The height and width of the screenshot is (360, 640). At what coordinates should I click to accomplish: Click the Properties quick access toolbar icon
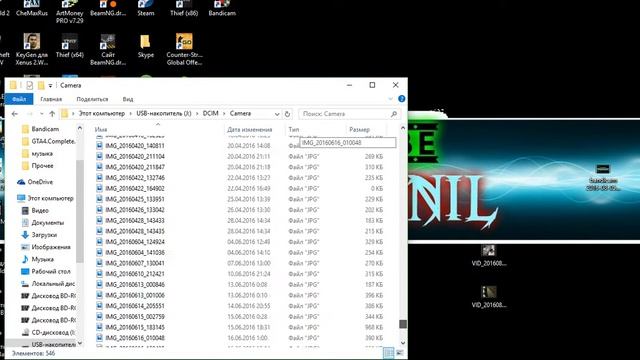[x=29, y=85]
